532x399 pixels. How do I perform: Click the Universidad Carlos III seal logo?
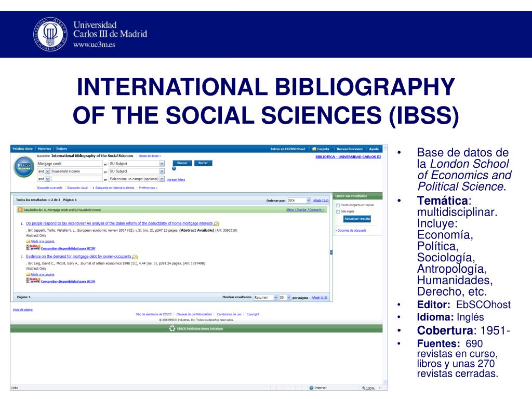click(x=50, y=34)
